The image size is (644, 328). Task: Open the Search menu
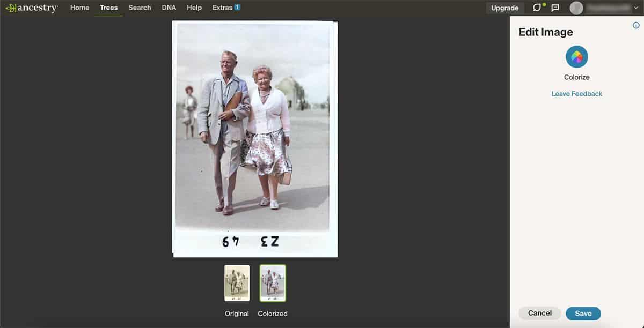[x=140, y=8]
